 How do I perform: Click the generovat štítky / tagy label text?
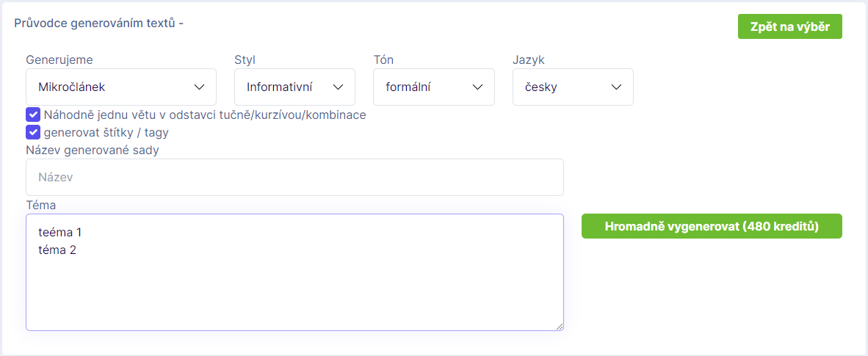point(106,132)
